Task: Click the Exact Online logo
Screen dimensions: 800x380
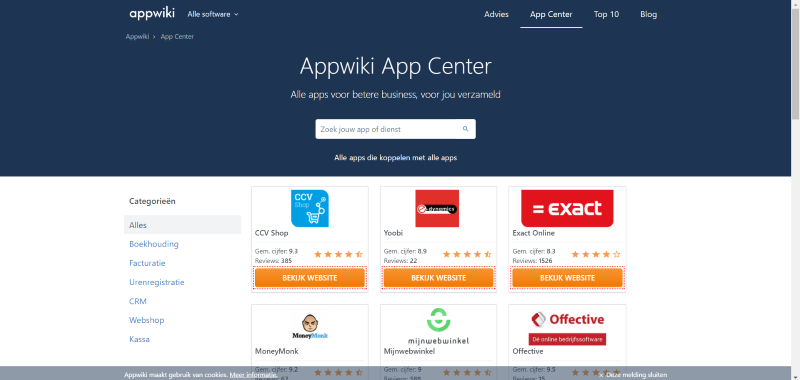Action: pos(567,208)
